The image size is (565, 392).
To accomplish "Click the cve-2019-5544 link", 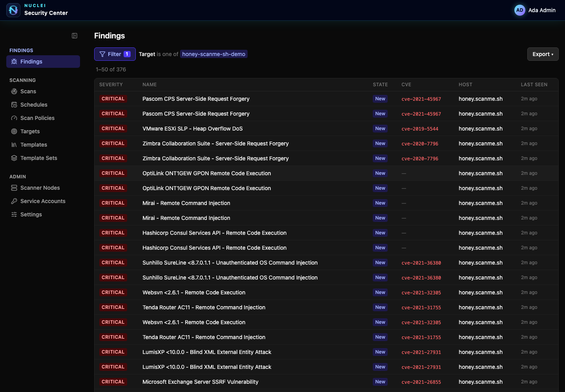I will point(420,129).
